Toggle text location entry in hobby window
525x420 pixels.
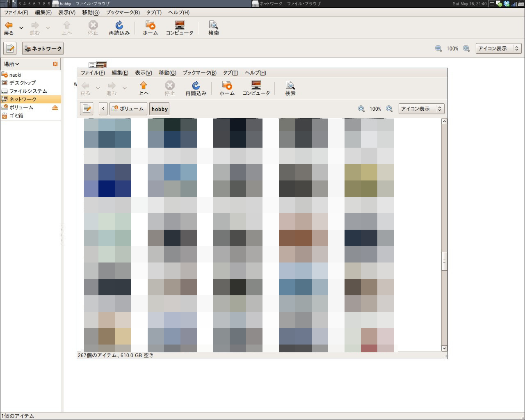coord(87,109)
